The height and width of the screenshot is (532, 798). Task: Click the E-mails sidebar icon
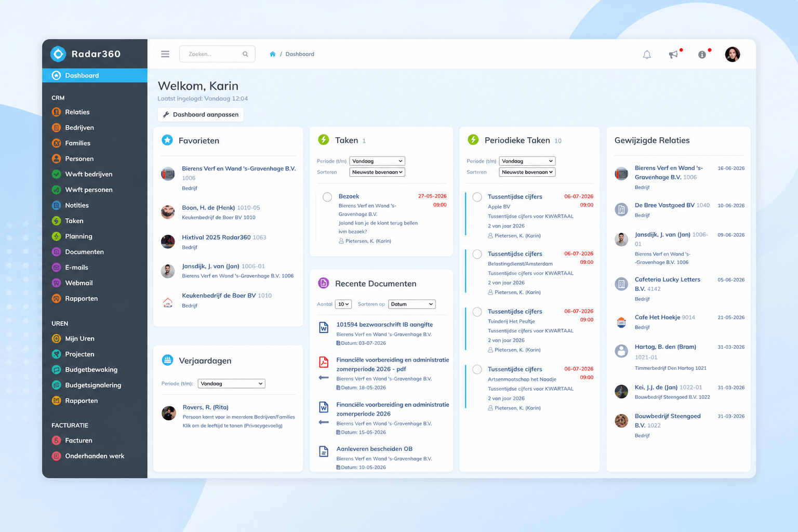(x=57, y=268)
